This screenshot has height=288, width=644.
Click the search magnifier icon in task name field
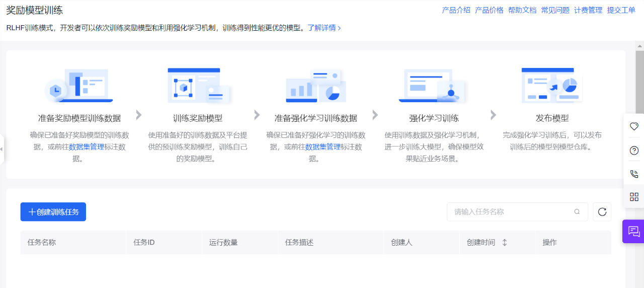coord(577,212)
